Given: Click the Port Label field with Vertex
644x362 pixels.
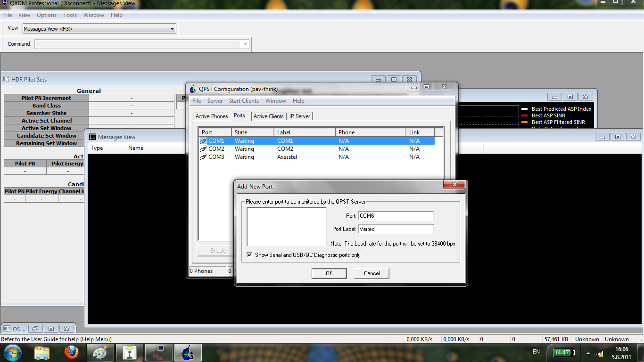Looking at the screenshot, I should (x=396, y=229).
